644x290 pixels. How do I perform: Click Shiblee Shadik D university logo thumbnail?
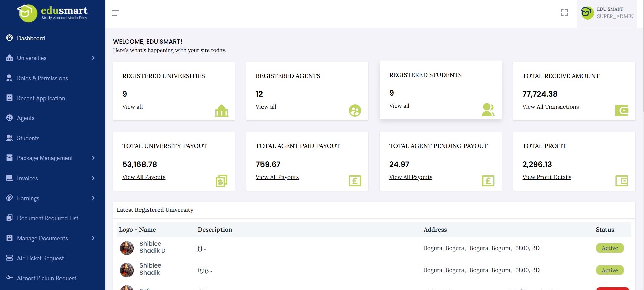(x=127, y=248)
